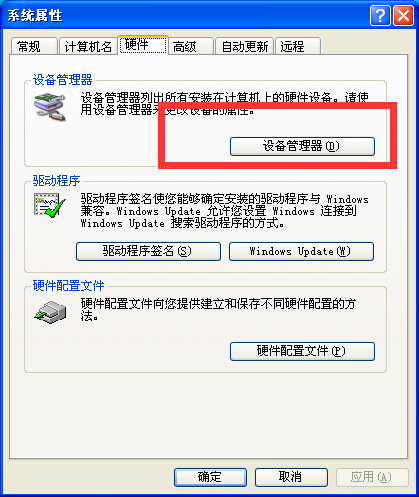
Task: Select the 硬件 tab
Action: [x=143, y=44]
